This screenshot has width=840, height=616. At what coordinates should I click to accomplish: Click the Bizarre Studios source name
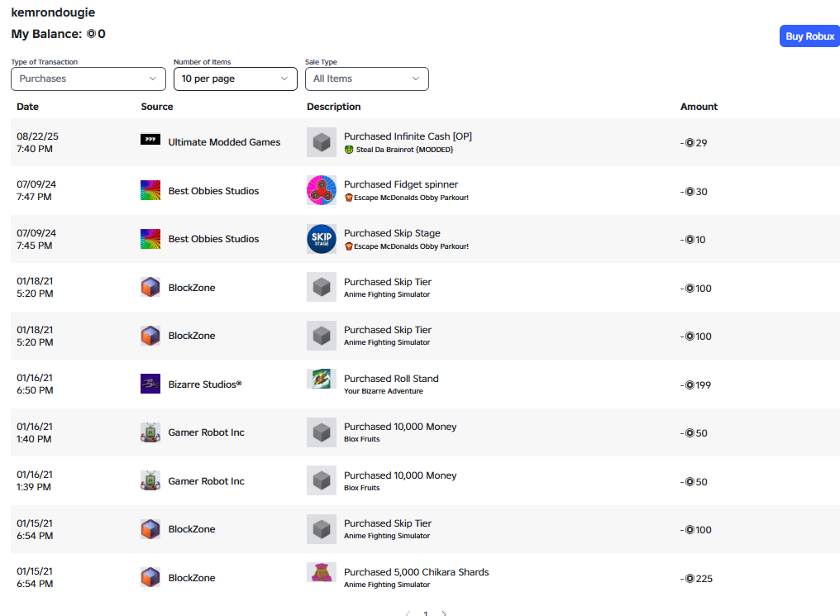[205, 384]
